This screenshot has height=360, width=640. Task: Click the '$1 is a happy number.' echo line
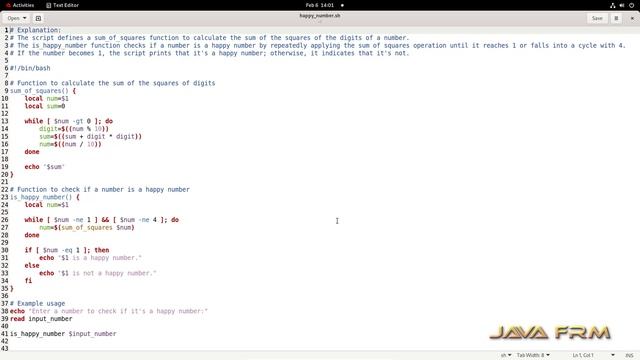click(x=91, y=258)
